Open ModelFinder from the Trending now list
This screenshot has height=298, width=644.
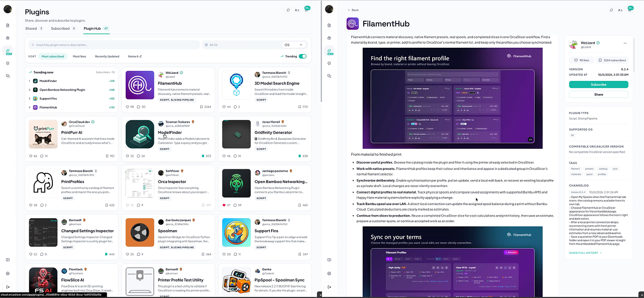coord(47,81)
